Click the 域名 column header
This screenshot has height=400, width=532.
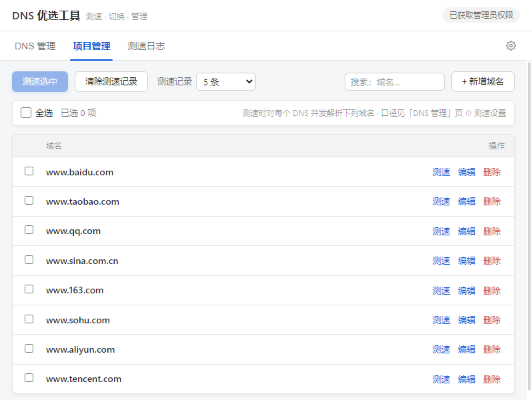(x=54, y=146)
